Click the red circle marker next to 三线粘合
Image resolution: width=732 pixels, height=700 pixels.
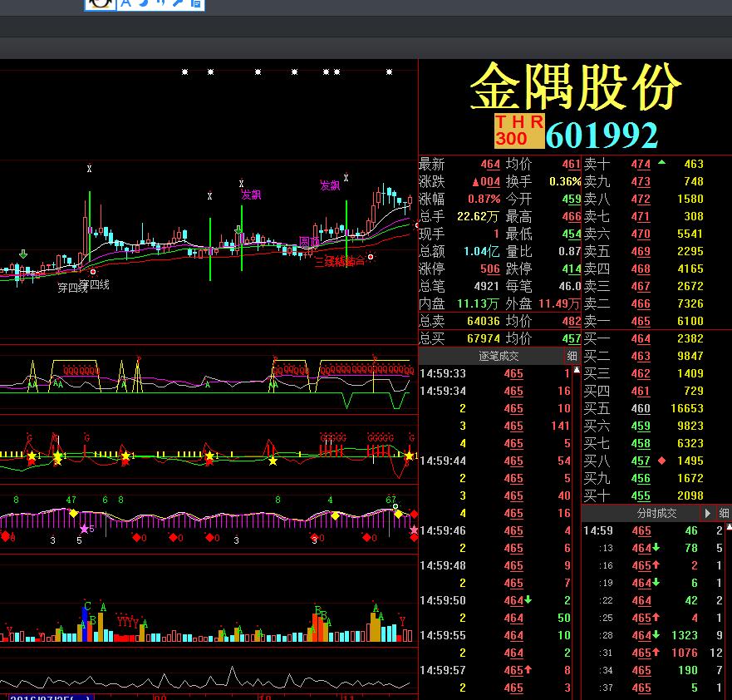(371, 257)
